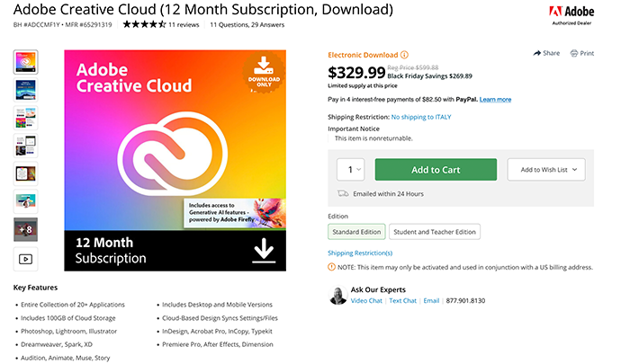Click the green Add to Cart button

436,169
